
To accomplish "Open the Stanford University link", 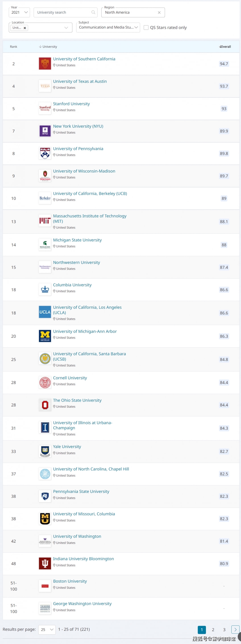I will 71,104.
